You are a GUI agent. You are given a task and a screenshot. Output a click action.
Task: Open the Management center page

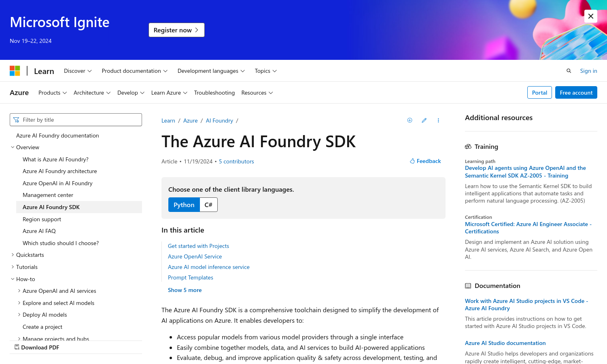pyautogui.click(x=48, y=195)
